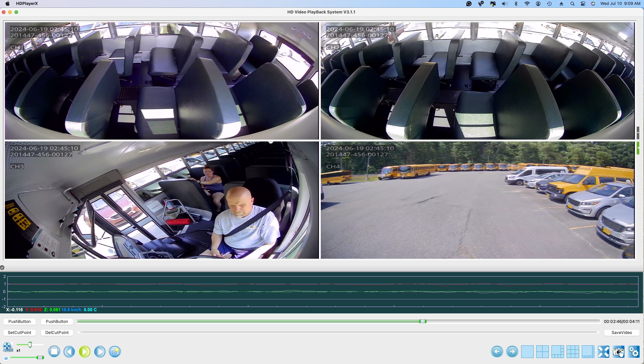Click the DelCutPoint button

[x=57, y=333]
